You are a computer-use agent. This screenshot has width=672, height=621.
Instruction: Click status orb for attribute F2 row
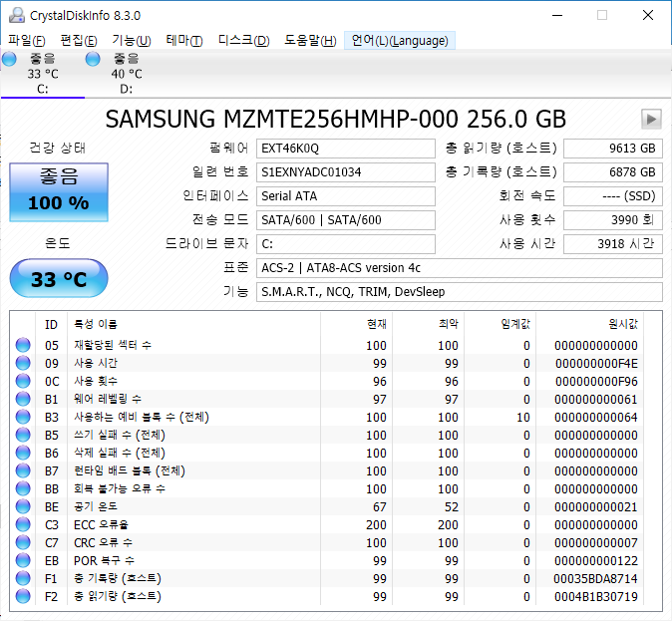pyautogui.click(x=23, y=597)
